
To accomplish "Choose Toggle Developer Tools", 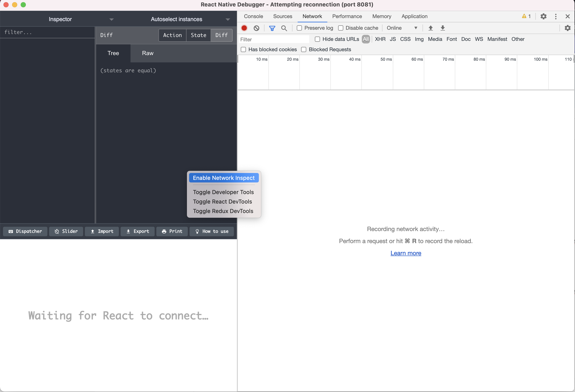I will 224,192.
